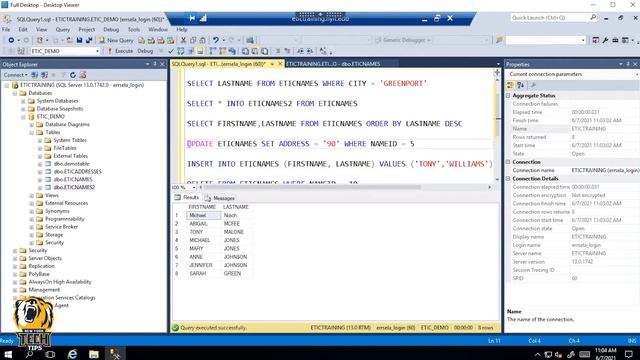The width and height of the screenshot is (640, 360).
Task: Click the Uncomment selected lines icon
Action: [x=287, y=51]
